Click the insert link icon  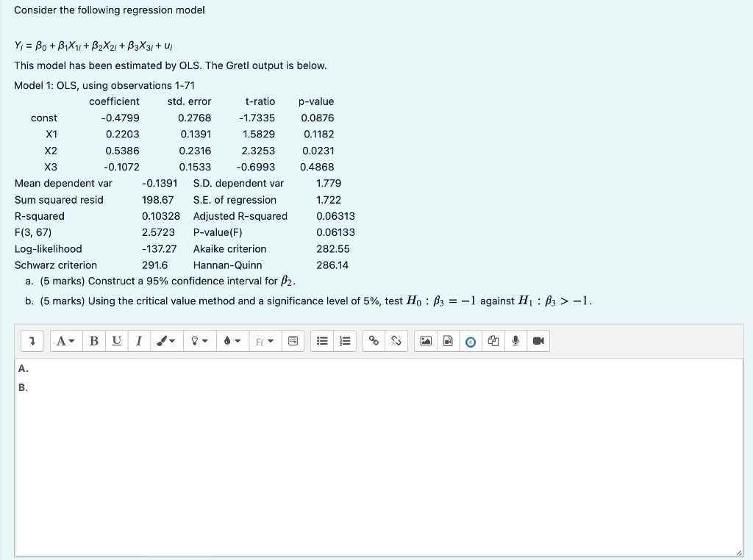[x=374, y=340]
